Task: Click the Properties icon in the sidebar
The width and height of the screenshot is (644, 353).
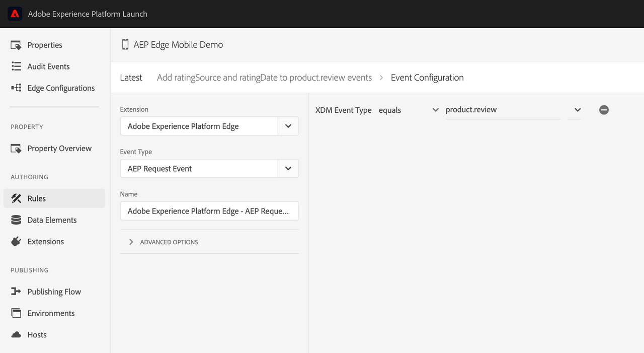Action: (16, 45)
